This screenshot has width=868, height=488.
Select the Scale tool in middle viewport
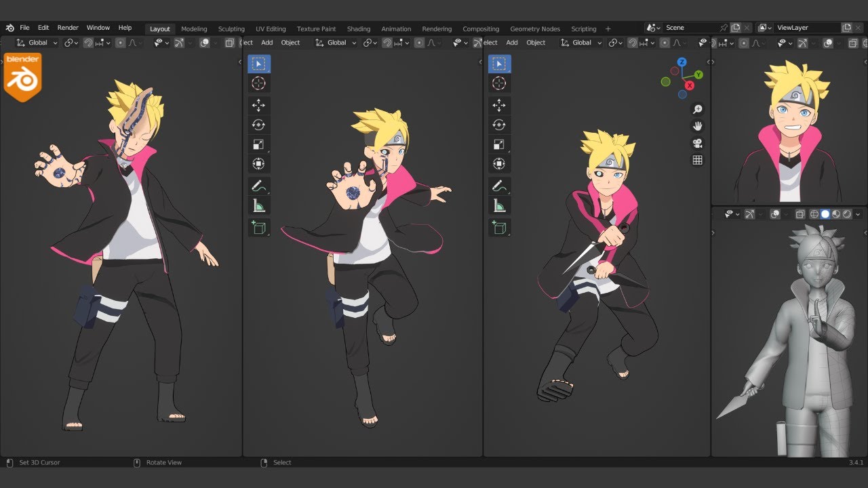click(258, 144)
